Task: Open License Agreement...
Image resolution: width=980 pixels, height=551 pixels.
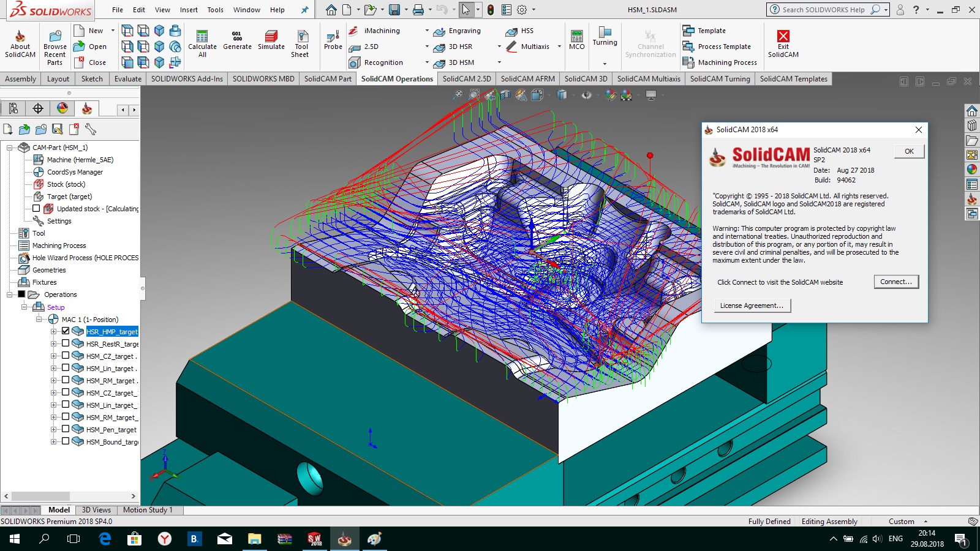Action: (752, 305)
